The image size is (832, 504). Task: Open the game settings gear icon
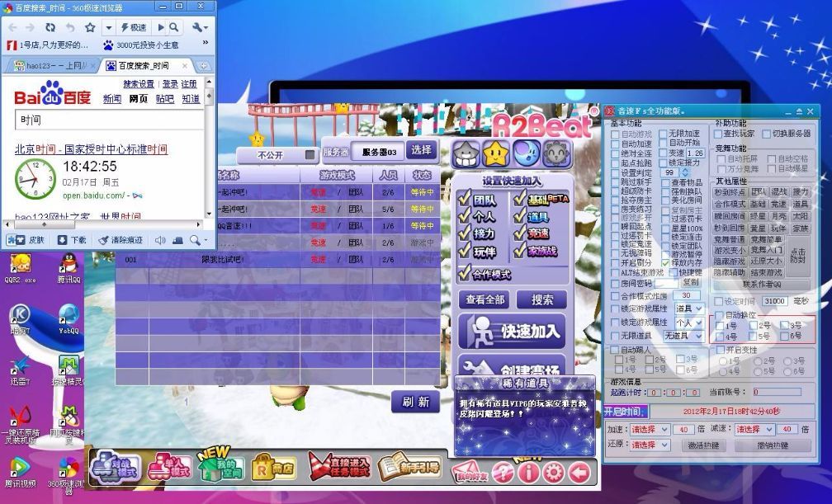click(554, 472)
